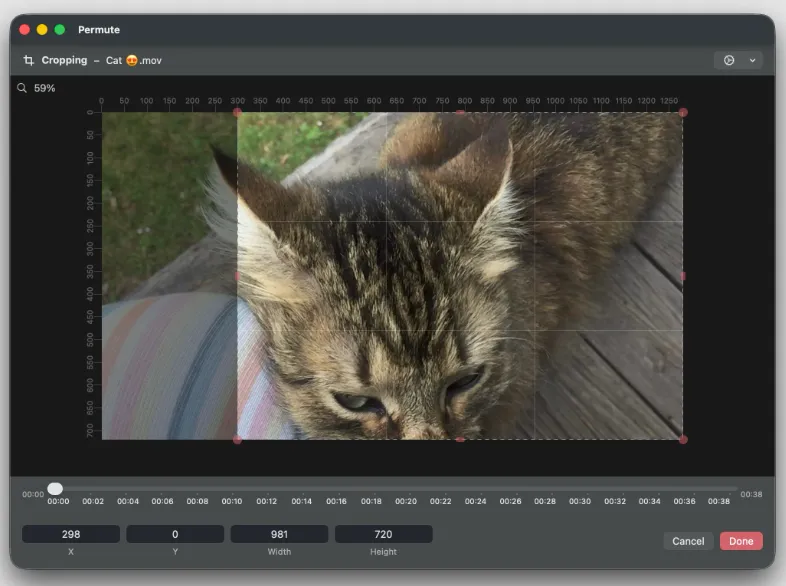Click the Permute window title
This screenshot has height=586, width=786.
click(99, 30)
